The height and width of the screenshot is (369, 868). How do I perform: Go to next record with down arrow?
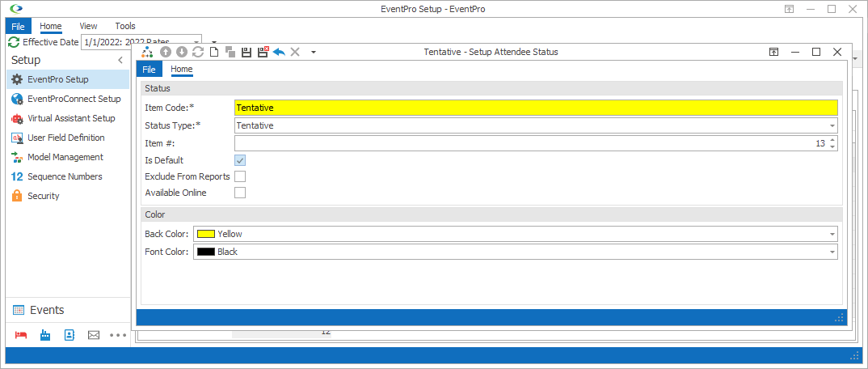click(x=182, y=52)
